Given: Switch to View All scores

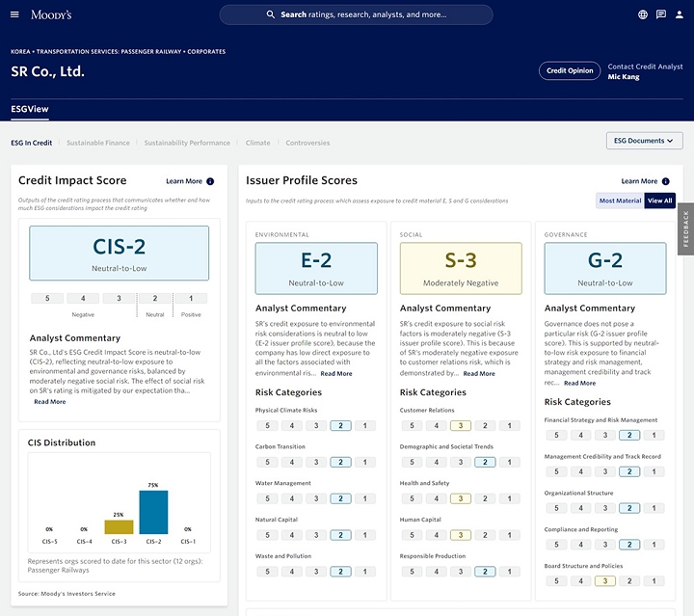Looking at the screenshot, I should tap(660, 201).
